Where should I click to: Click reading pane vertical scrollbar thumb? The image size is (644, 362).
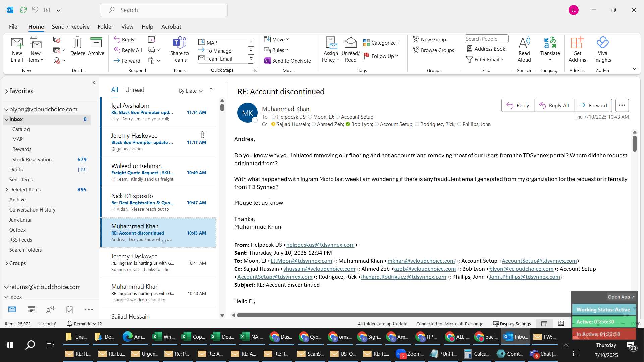pos(635,143)
